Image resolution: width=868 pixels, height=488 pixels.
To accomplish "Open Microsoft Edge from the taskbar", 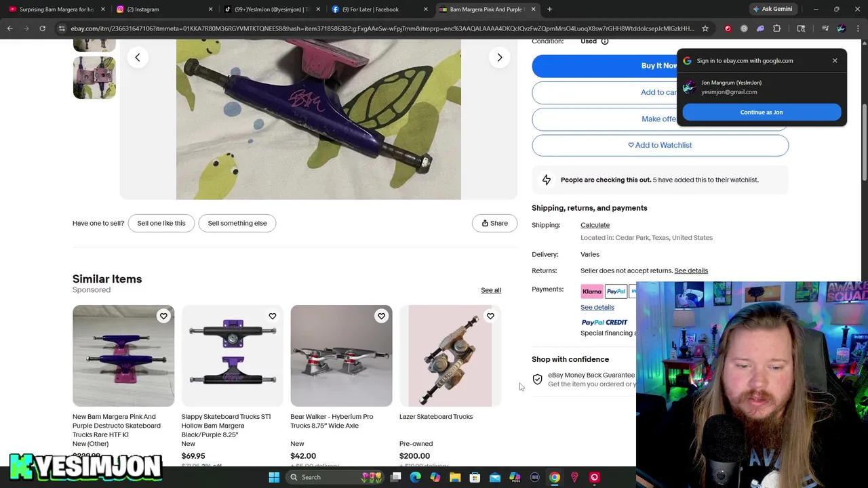I will pos(416,477).
